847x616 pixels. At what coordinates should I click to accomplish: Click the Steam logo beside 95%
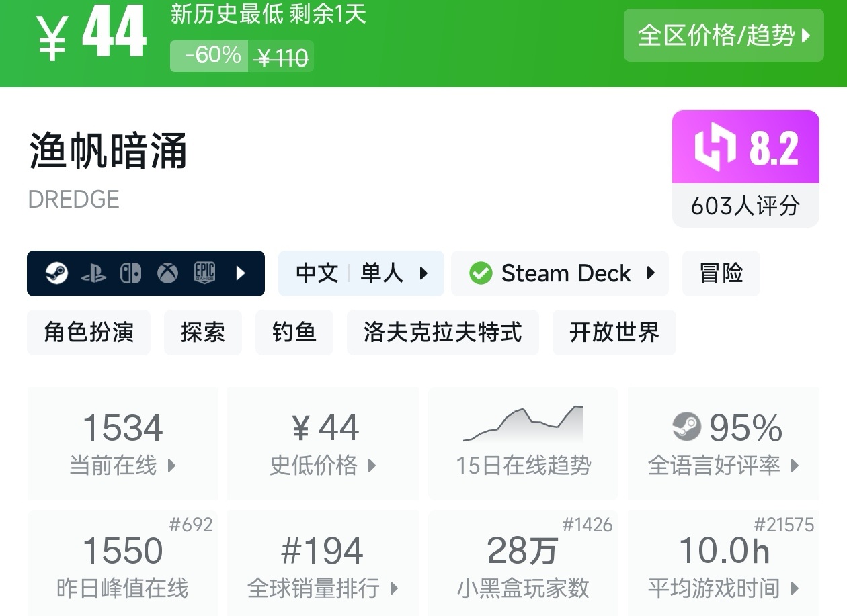686,426
